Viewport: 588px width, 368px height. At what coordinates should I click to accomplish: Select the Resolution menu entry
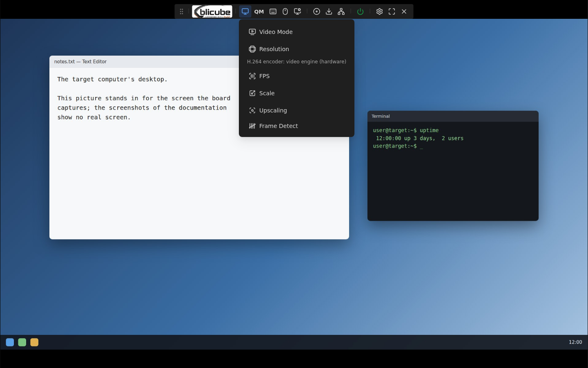coord(296,49)
